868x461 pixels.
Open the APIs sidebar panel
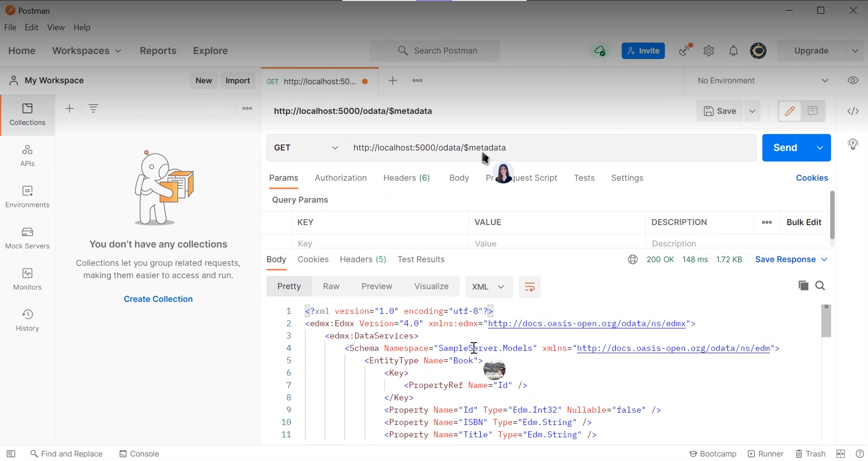tap(27, 156)
